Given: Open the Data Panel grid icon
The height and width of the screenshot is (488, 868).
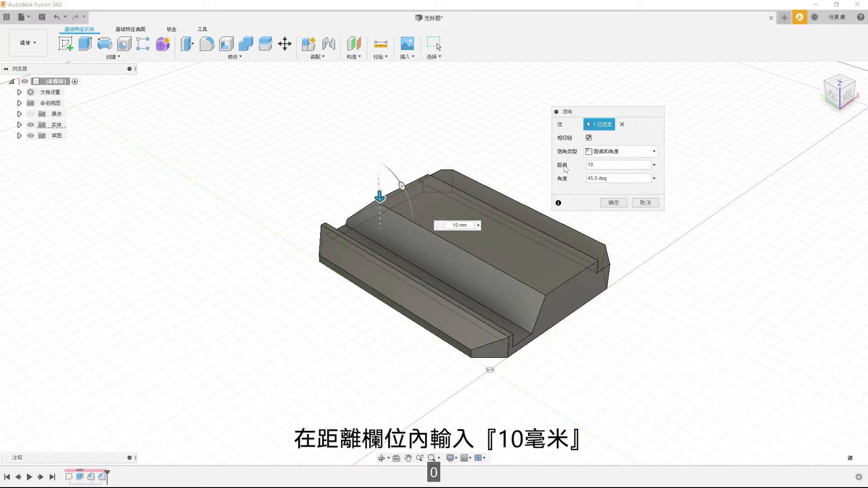Looking at the screenshot, I should (7, 17).
